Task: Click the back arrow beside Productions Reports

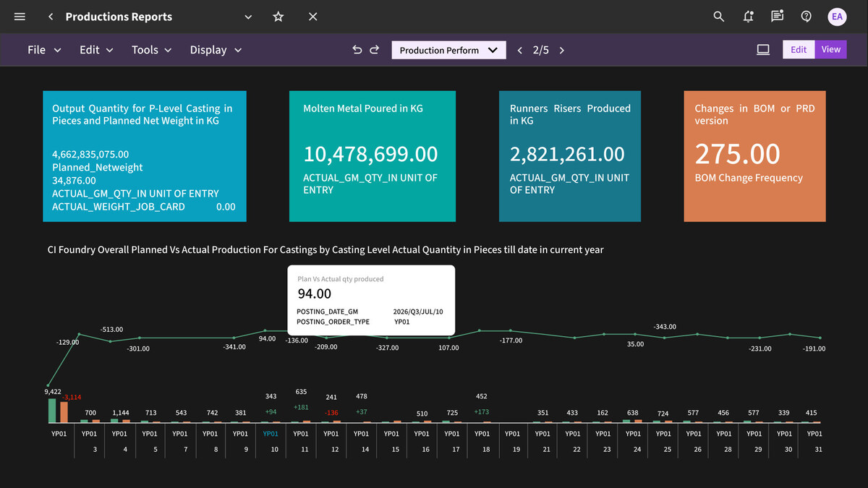Action: [51, 17]
